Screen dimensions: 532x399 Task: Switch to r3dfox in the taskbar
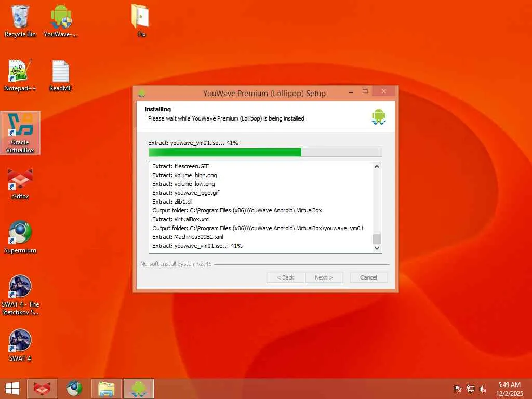point(42,389)
